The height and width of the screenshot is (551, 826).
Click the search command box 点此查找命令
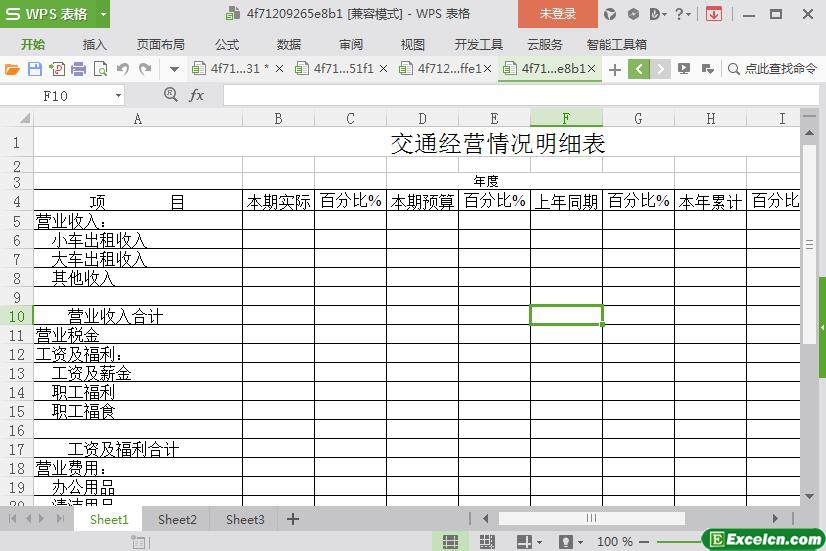pos(773,69)
